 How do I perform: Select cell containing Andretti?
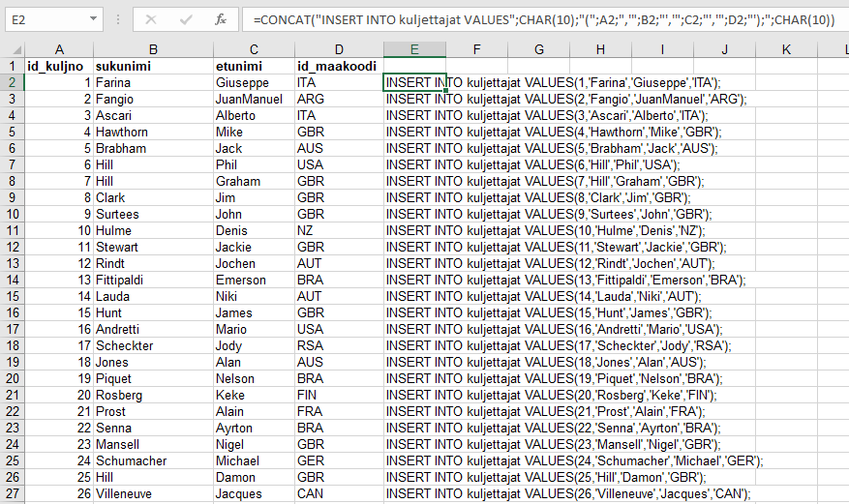(153, 329)
